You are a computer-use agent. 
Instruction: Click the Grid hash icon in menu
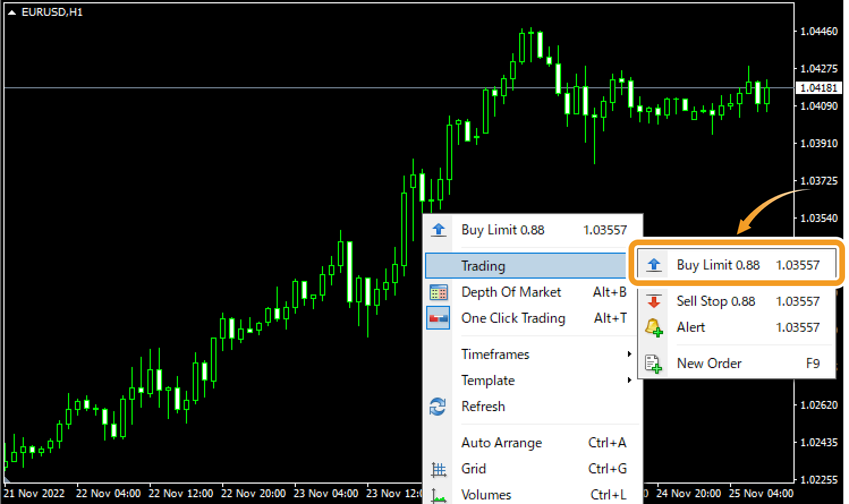(438, 468)
